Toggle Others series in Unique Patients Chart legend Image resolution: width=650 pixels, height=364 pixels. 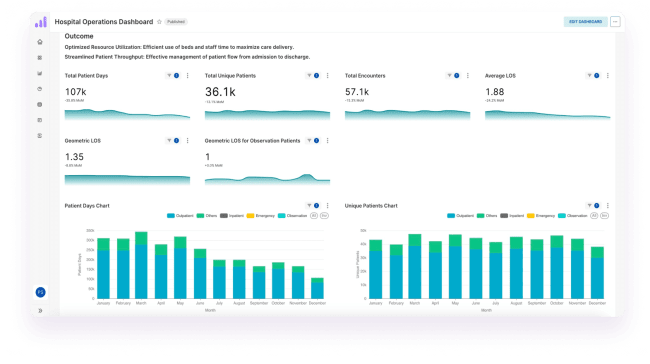[x=487, y=216]
